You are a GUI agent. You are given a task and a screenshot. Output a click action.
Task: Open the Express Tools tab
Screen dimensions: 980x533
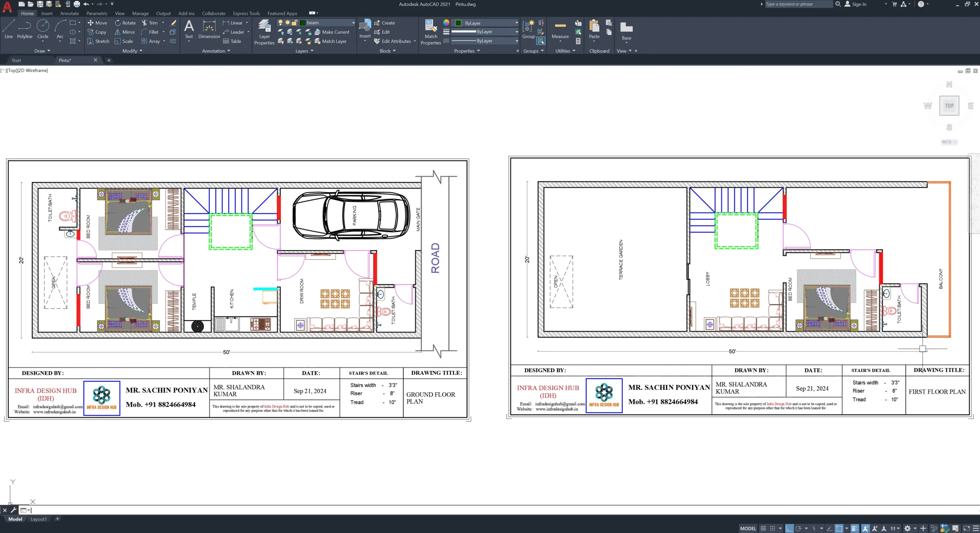click(246, 13)
